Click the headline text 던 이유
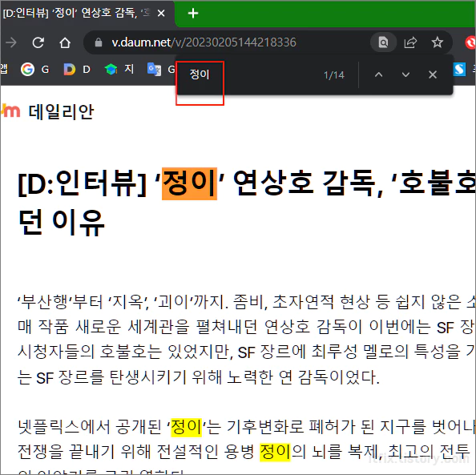The height and width of the screenshot is (475, 476). point(62,222)
